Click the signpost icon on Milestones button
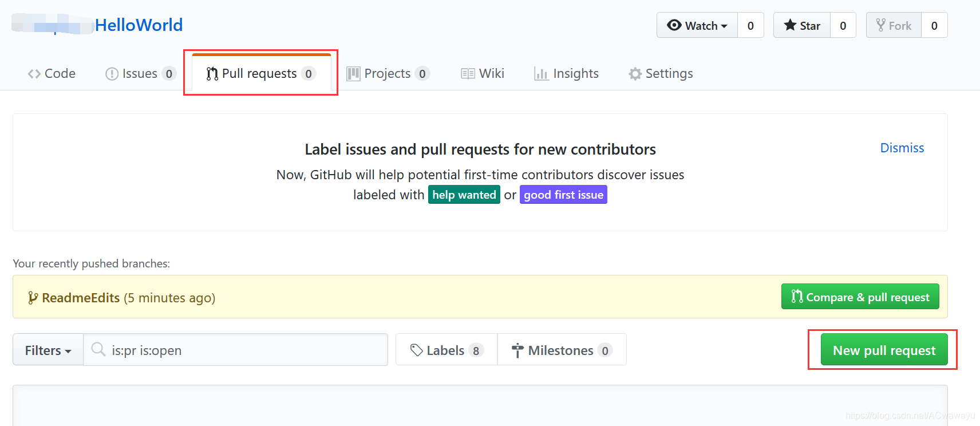The height and width of the screenshot is (426, 980). [517, 350]
